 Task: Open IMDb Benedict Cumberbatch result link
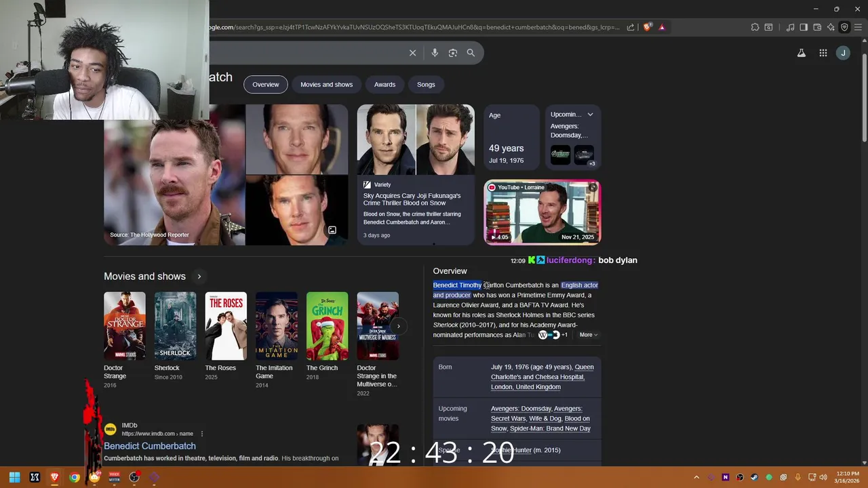[150, 446]
